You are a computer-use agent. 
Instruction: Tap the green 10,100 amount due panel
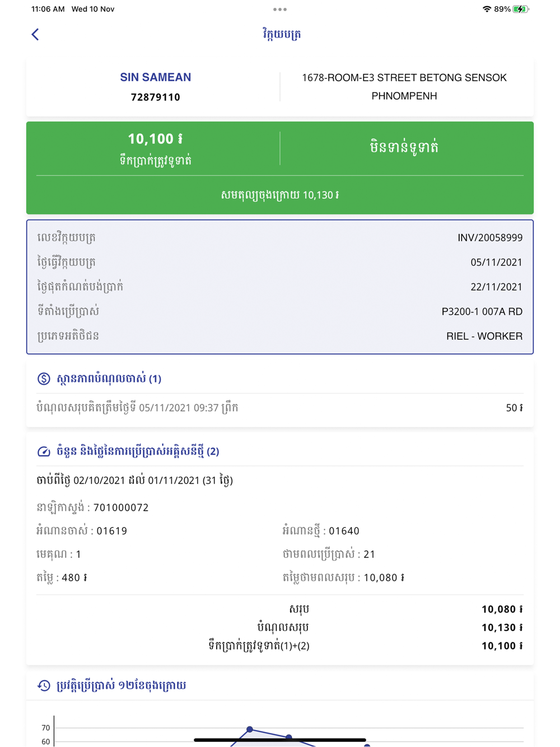[156, 148]
